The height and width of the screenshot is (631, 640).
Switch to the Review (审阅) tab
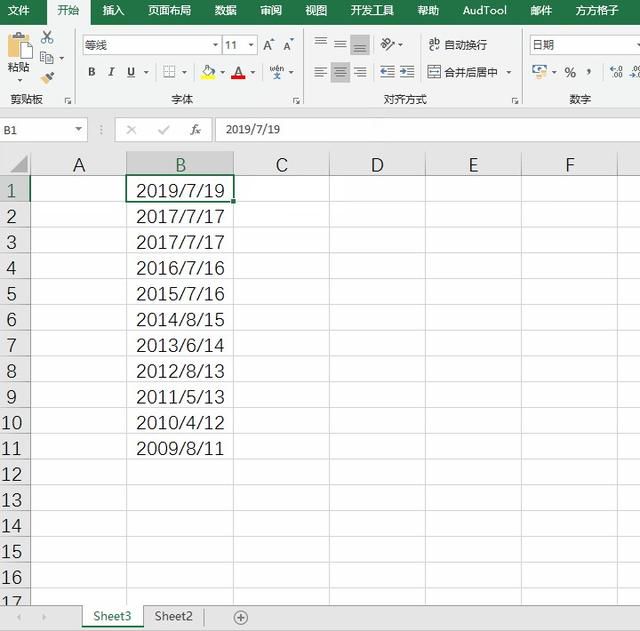(x=271, y=10)
